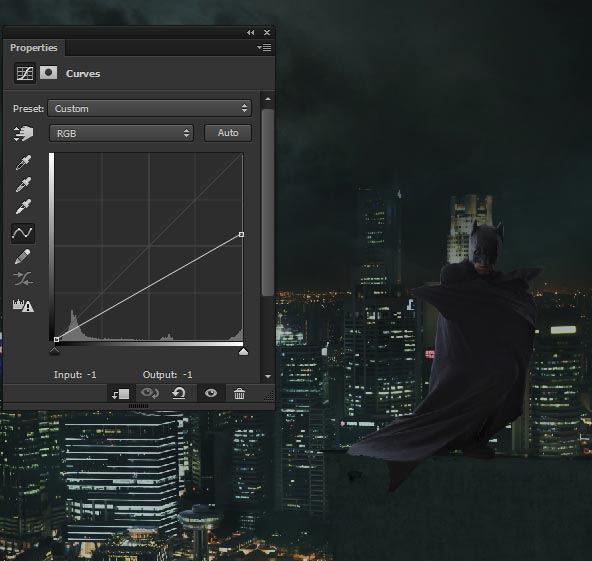Delete the adjustment layer with trash icon
Image resolution: width=592 pixels, height=561 pixels.
click(239, 394)
